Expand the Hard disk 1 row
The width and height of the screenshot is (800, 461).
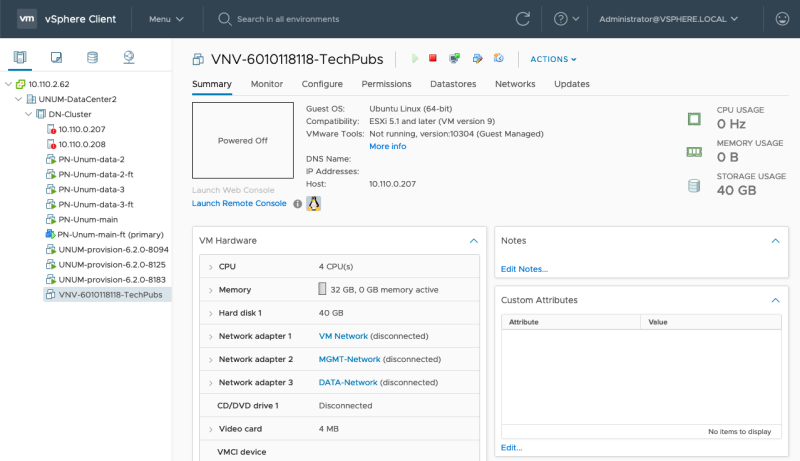[211, 313]
